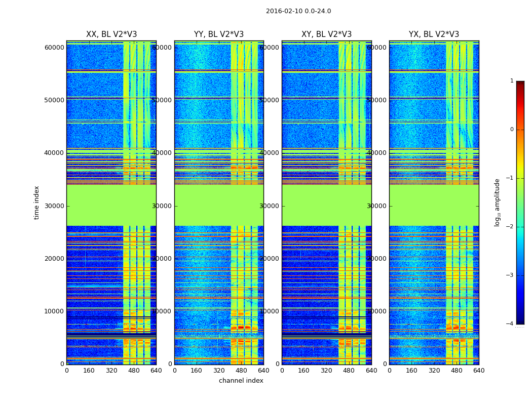This screenshot has width=532, height=405.
Task: Click the "log10 amplitude" colorbar label
Action: [498, 202]
